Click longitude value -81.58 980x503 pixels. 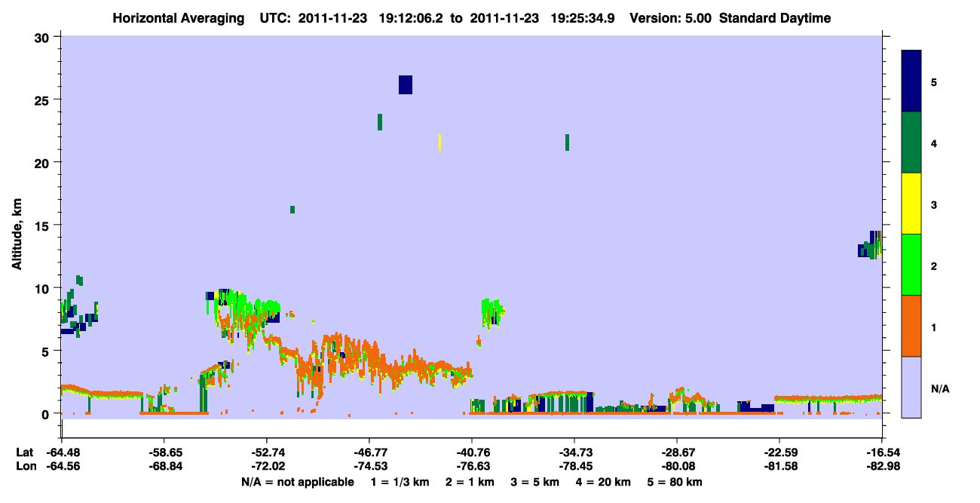point(779,466)
